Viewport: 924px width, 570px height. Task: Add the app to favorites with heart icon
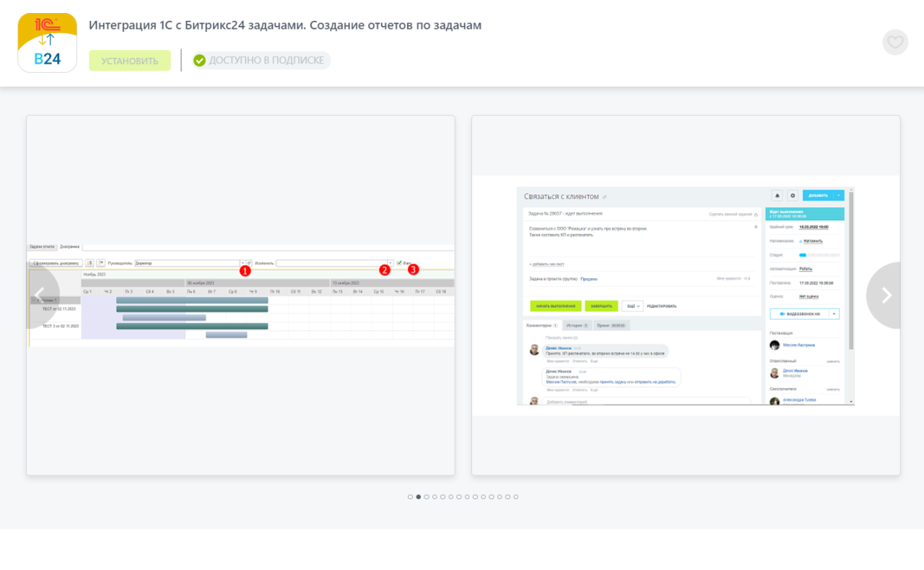(x=895, y=42)
